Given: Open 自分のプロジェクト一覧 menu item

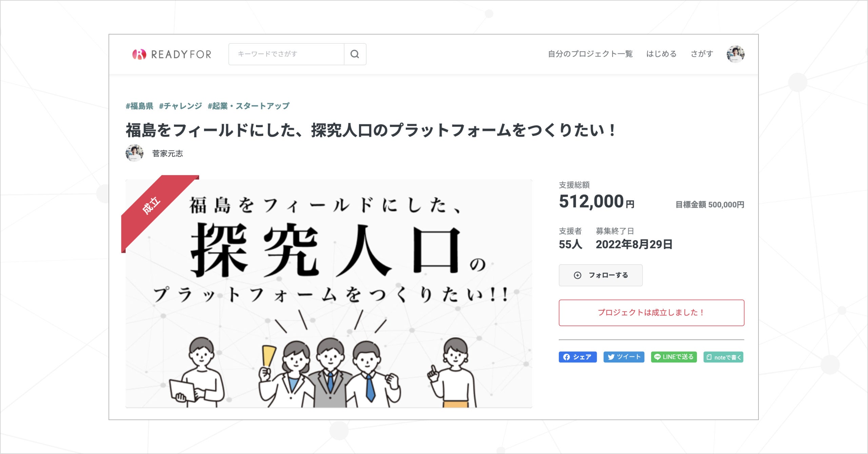Looking at the screenshot, I should 590,54.
